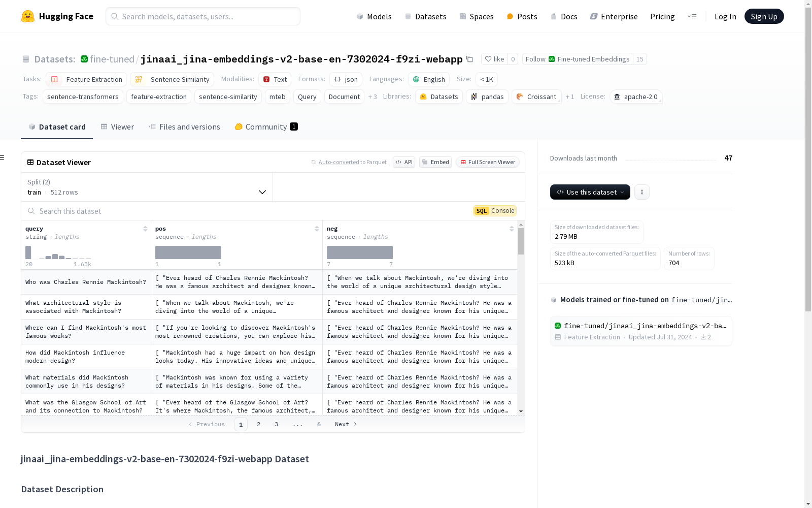Open the API button in Dataset Viewer

404,162
